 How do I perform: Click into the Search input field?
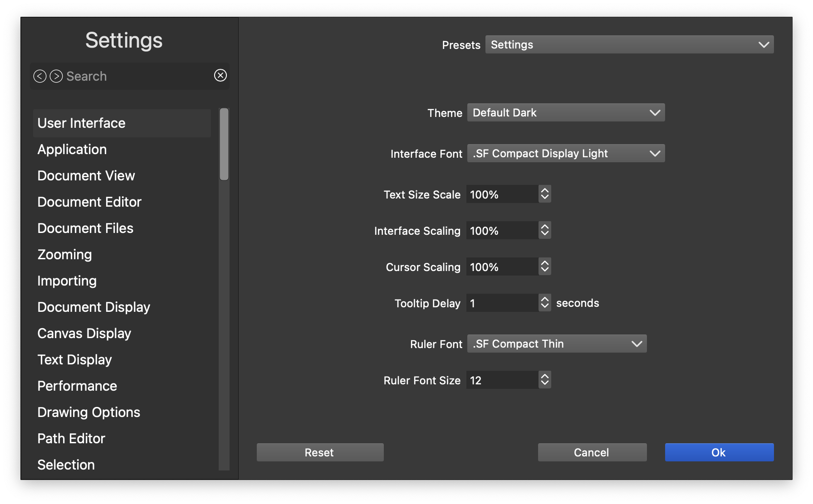coord(136,76)
